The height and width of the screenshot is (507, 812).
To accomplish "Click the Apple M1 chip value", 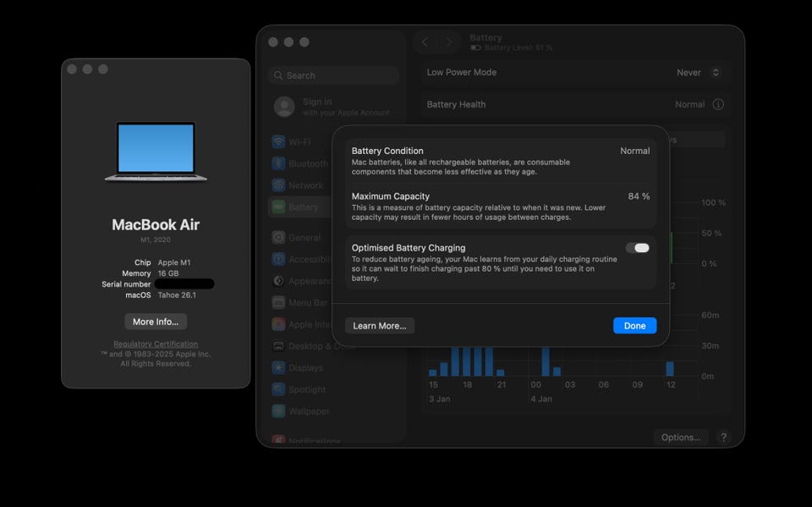I will pos(174,262).
